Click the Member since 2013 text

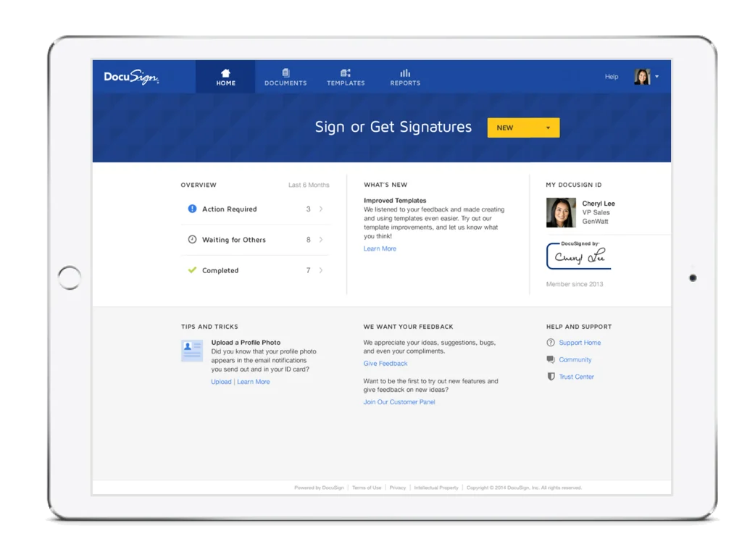575,284
